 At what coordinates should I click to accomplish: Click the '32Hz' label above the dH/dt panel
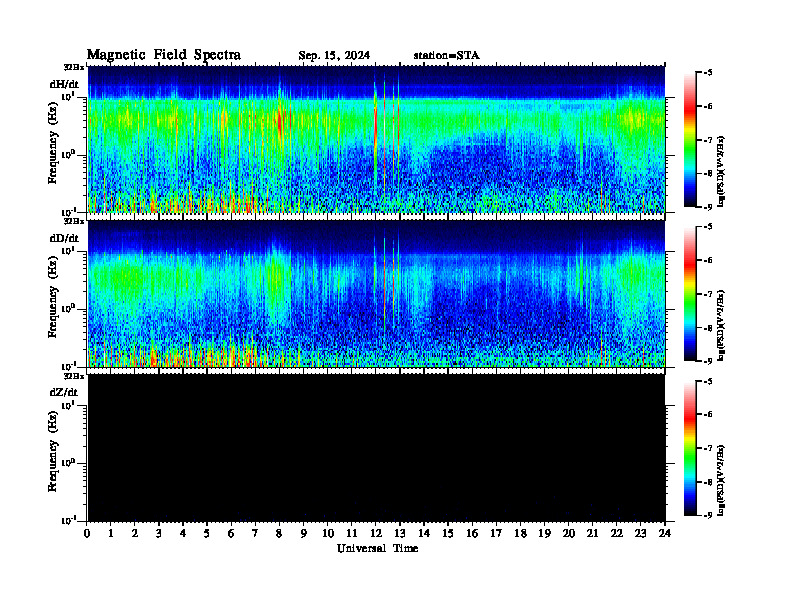[x=74, y=67]
